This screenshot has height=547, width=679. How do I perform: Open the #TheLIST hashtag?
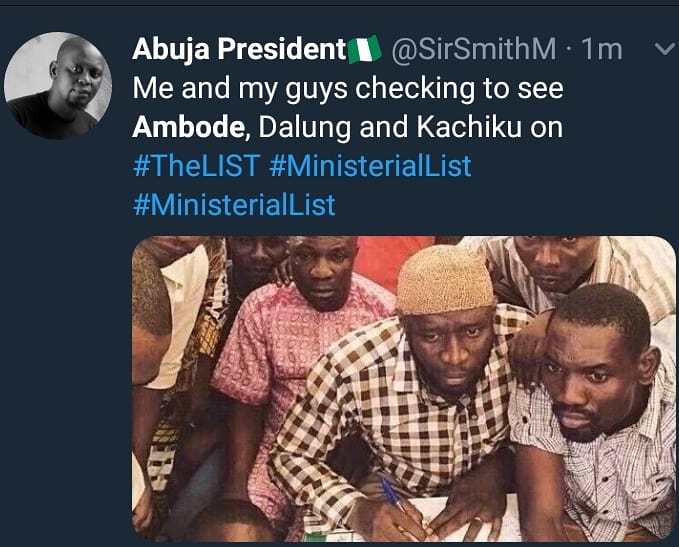(x=196, y=166)
